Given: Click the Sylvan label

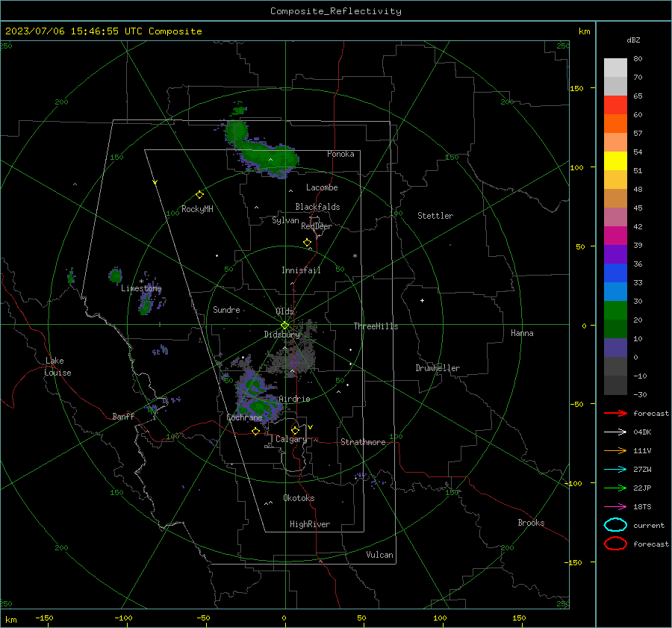Looking at the screenshot, I should coord(285,220).
